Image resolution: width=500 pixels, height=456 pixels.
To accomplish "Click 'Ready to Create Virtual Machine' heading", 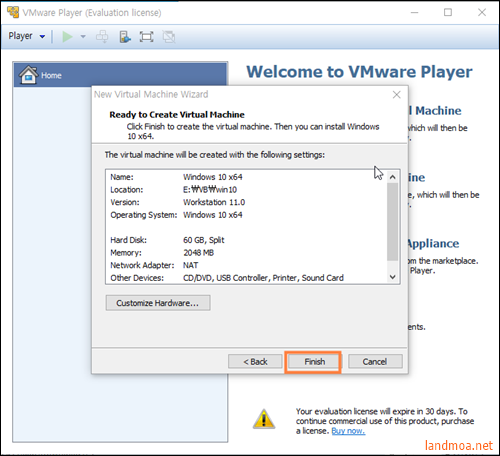I will click(177, 115).
